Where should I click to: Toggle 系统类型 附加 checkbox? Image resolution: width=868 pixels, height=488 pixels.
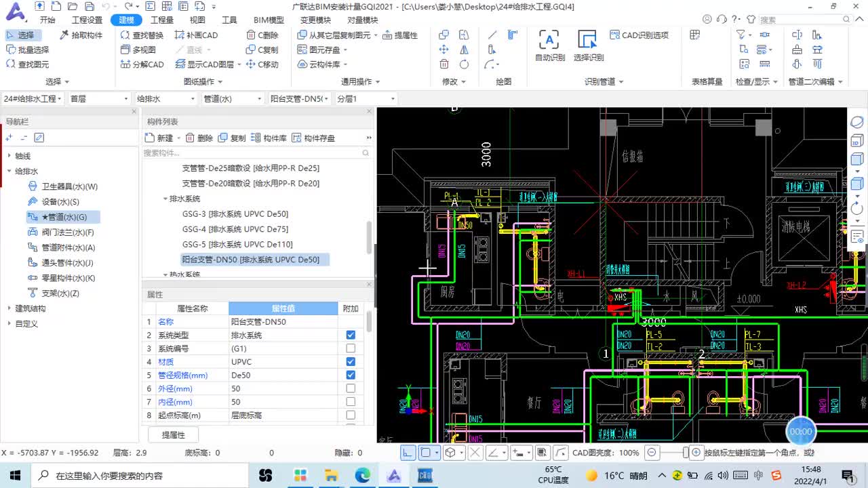click(x=351, y=335)
